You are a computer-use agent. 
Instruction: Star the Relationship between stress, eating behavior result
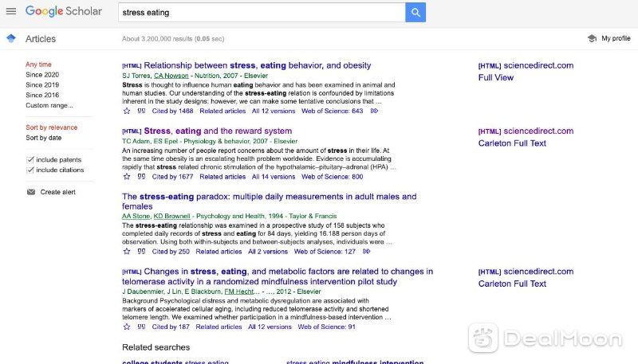tap(127, 111)
